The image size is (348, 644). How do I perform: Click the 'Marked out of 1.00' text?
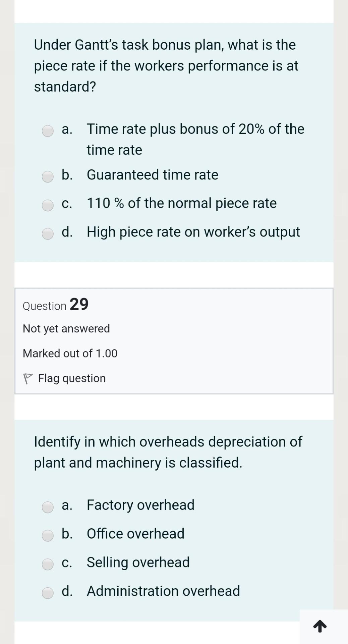[70, 353]
